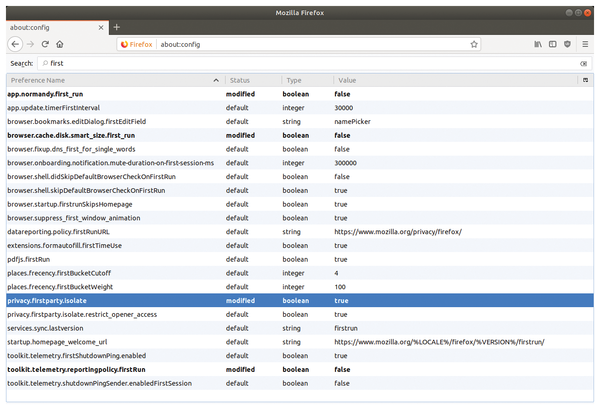Open the Library icon in the toolbar
The height and width of the screenshot is (410, 600).
point(538,44)
